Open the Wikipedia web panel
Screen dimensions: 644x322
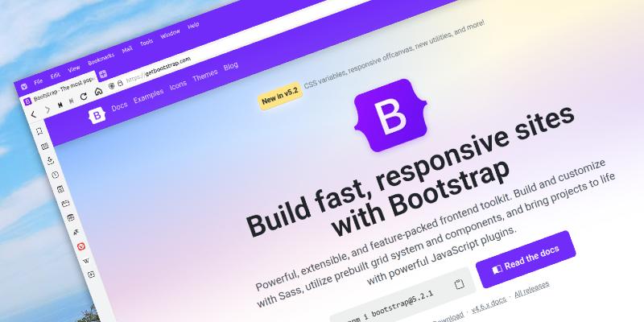tap(86, 261)
